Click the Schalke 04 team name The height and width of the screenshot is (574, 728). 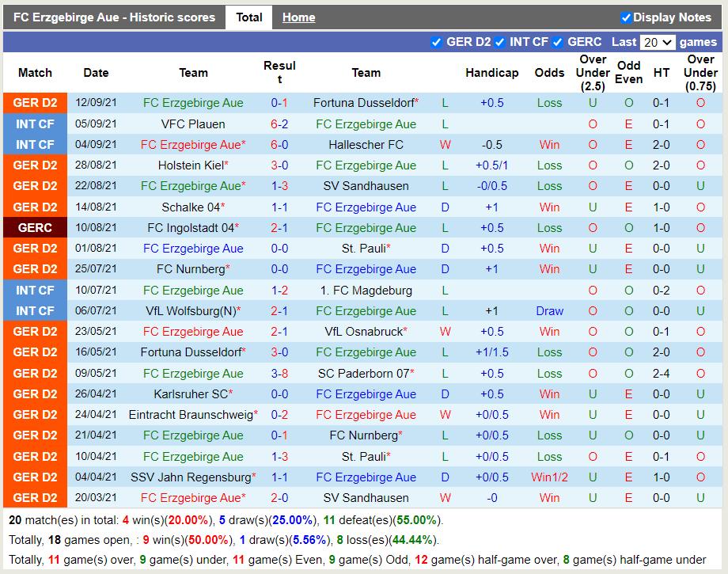(x=191, y=207)
